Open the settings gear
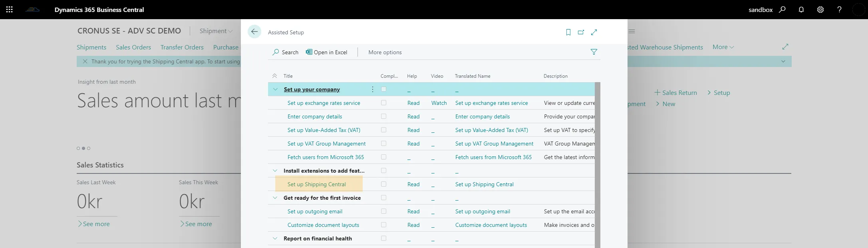 pos(820,10)
